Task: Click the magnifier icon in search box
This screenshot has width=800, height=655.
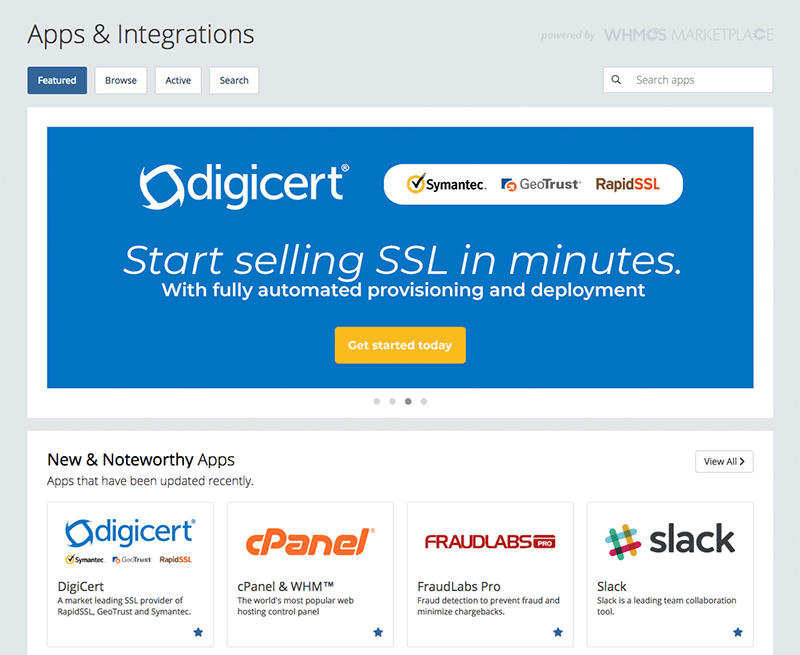Action: pos(616,80)
